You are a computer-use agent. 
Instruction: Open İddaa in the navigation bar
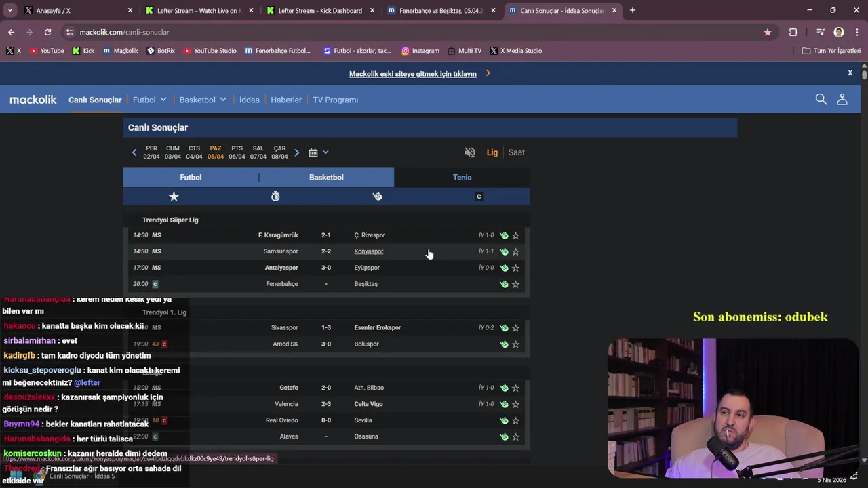click(x=250, y=100)
